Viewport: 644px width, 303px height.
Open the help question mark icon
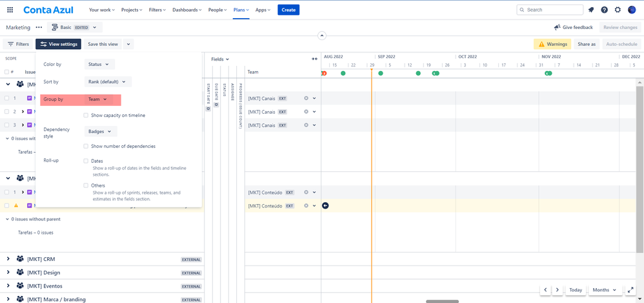[604, 10]
